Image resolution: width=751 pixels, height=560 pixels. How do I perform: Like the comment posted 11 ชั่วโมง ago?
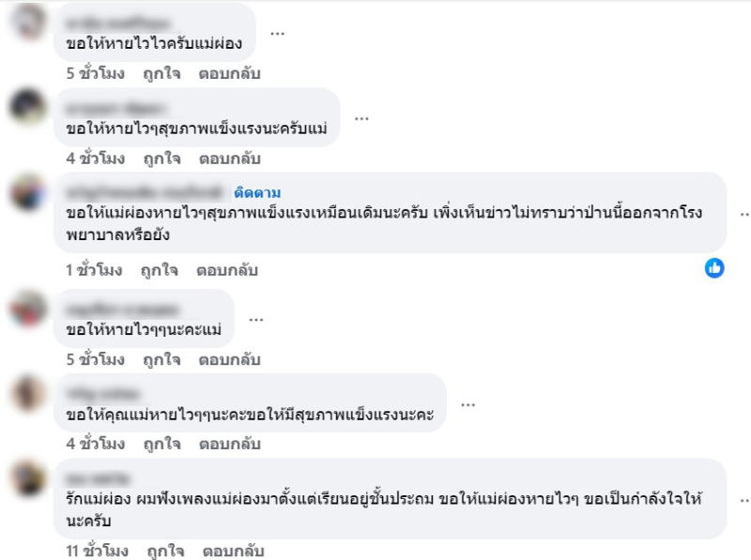(165, 551)
